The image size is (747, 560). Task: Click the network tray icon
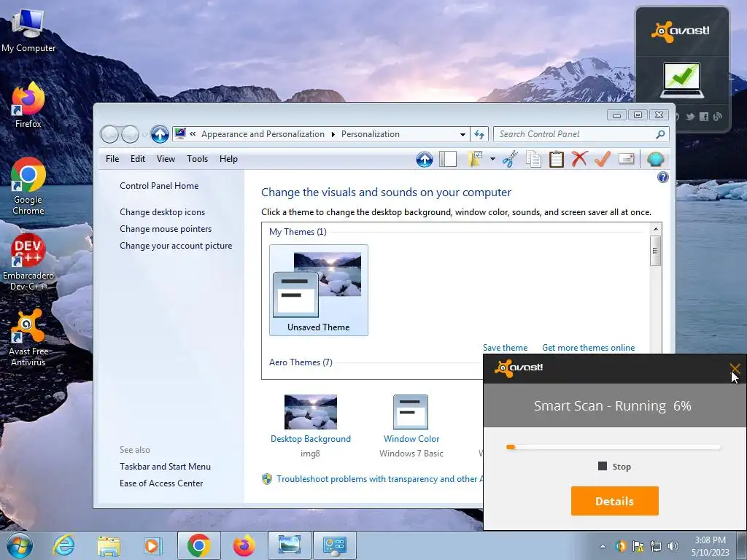[x=656, y=546]
